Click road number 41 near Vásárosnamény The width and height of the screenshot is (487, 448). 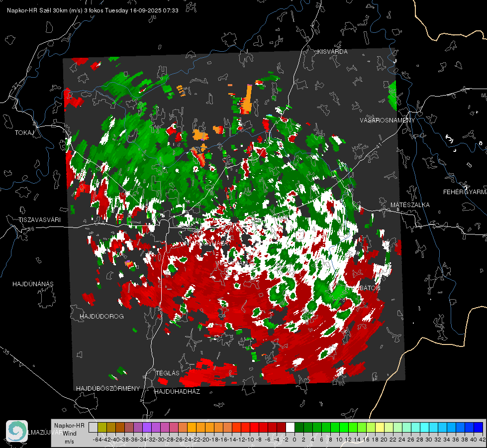pos(378,145)
